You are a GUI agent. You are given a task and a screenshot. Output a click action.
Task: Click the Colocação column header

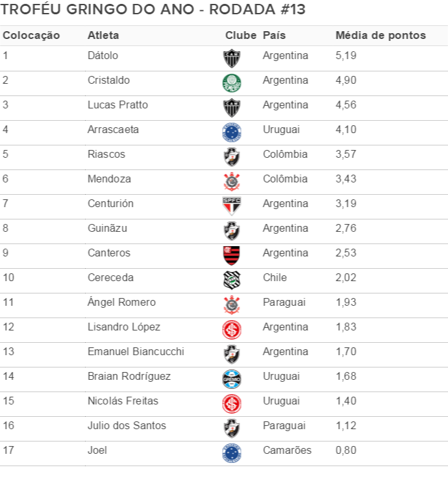point(31,36)
